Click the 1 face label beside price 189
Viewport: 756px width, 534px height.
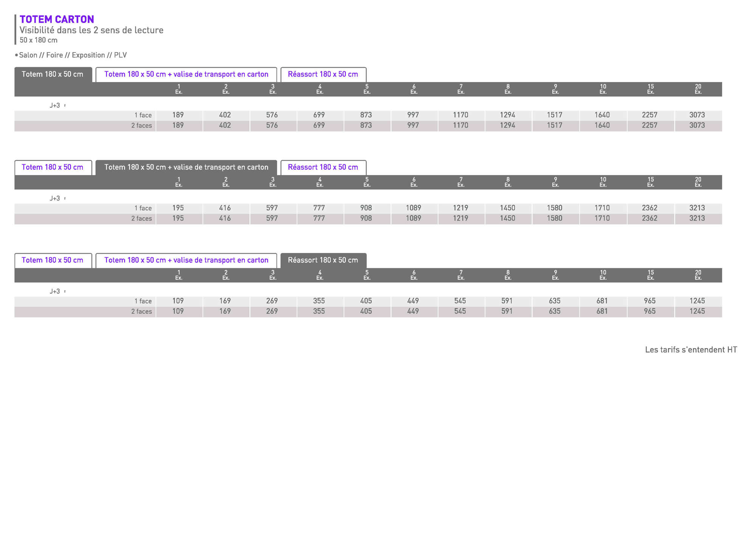[143, 115]
